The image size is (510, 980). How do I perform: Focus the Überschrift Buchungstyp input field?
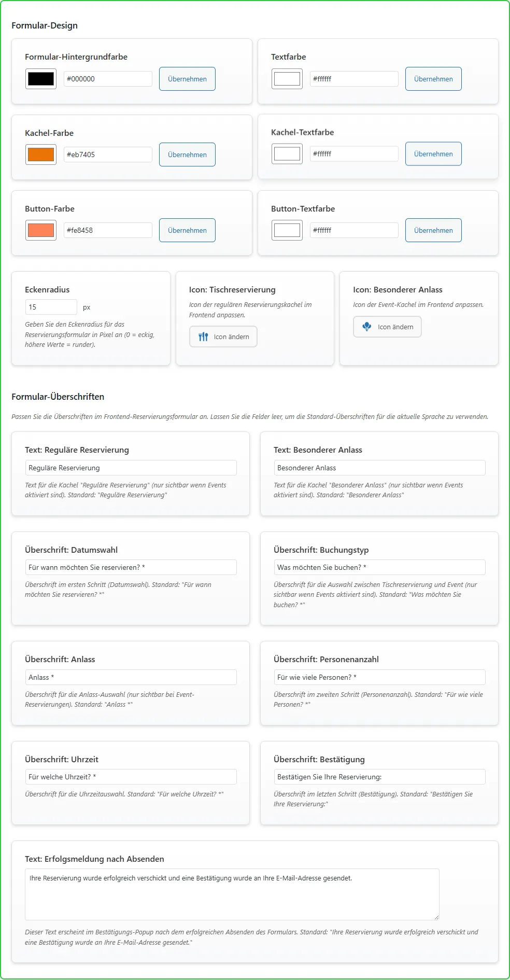379,567
